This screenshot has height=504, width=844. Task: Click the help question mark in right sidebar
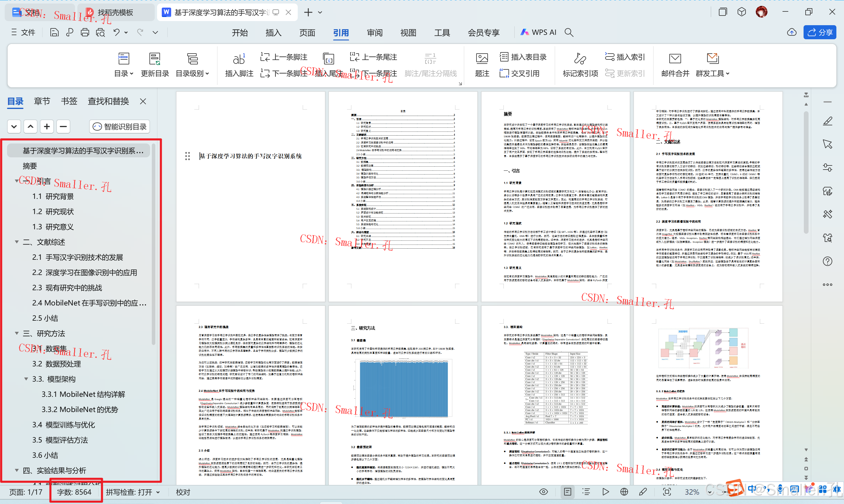pyautogui.click(x=827, y=261)
